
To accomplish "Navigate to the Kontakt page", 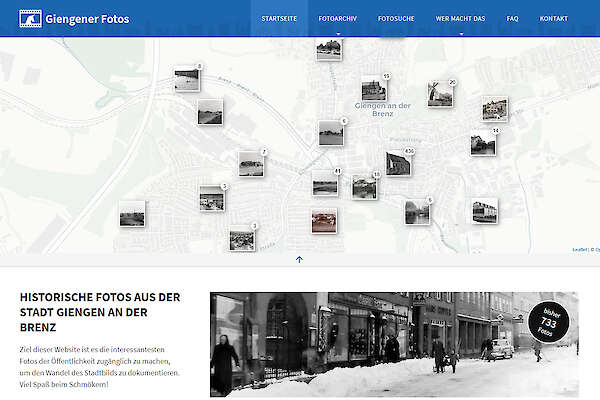I will pos(553,19).
